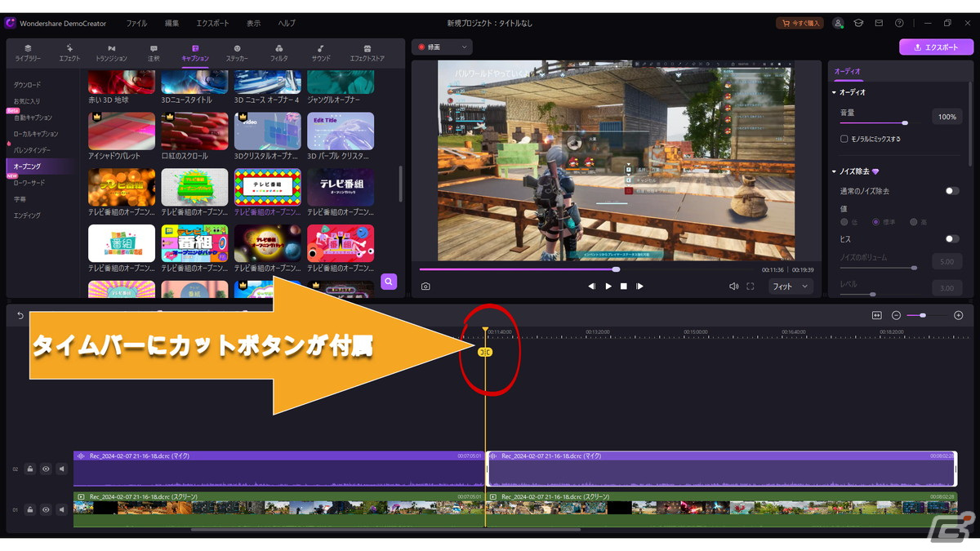Zoom out the timeline with minus icon
The width and height of the screenshot is (980, 551).
click(x=896, y=315)
